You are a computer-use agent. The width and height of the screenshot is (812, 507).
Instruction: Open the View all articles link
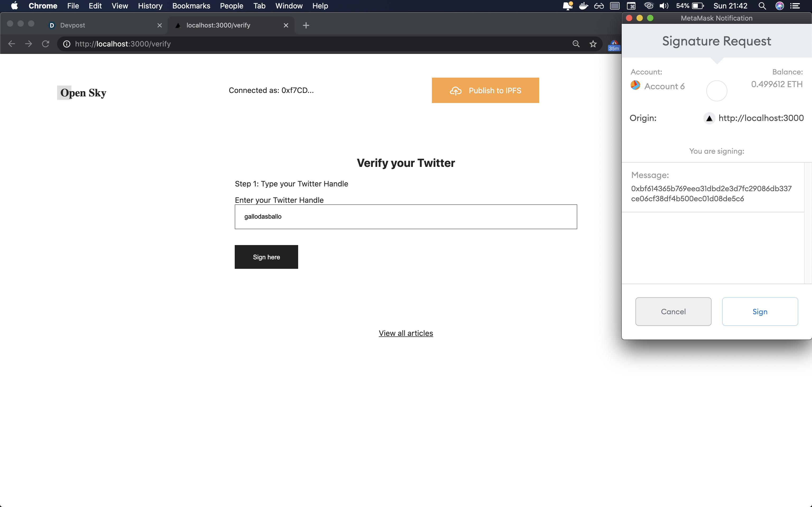[406, 333]
